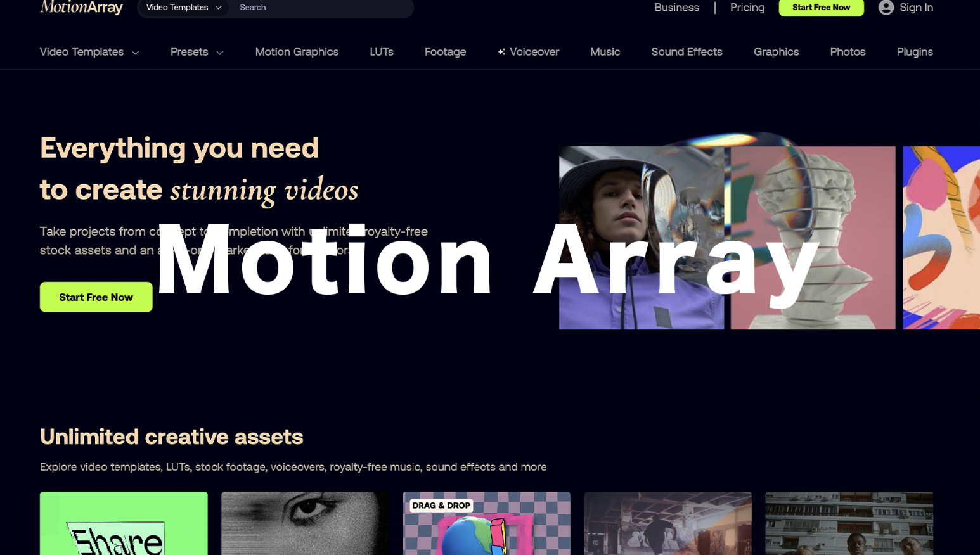This screenshot has width=980, height=555.
Task: Go to the Pricing page
Action: coord(747,8)
